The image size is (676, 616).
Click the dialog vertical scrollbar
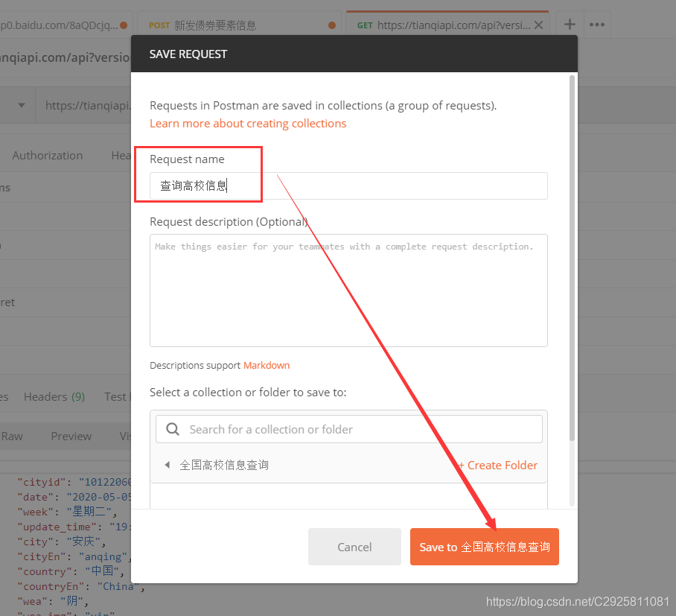572,258
